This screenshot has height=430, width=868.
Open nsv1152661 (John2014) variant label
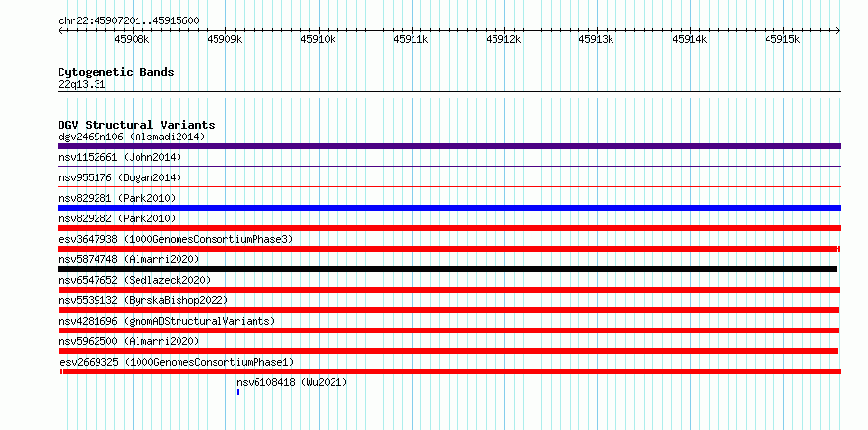point(120,157)
